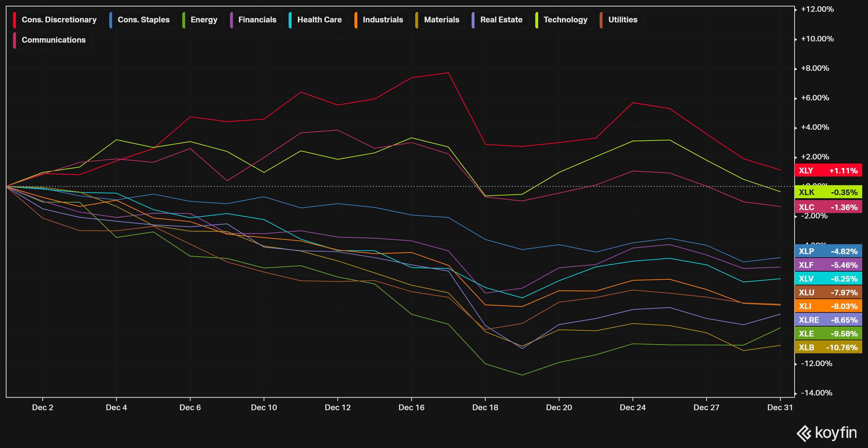This screenshot has height=448, width=868.
Task: Toggle the Technology legend series
Action: 565,20
